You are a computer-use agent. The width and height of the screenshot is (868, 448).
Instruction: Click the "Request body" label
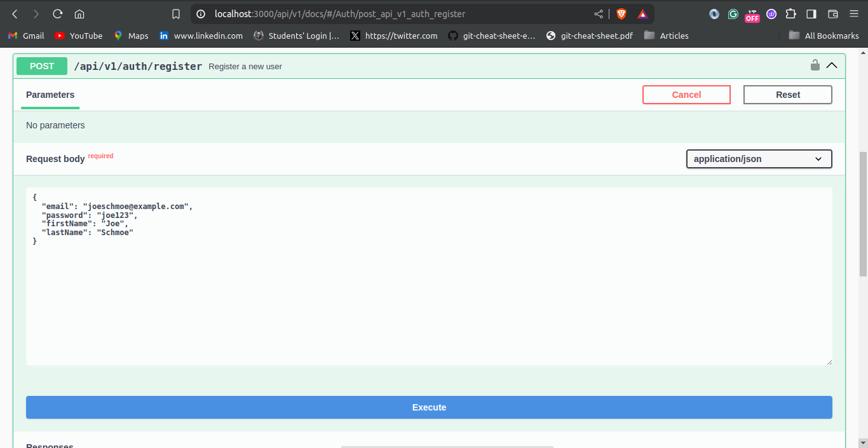55,159
